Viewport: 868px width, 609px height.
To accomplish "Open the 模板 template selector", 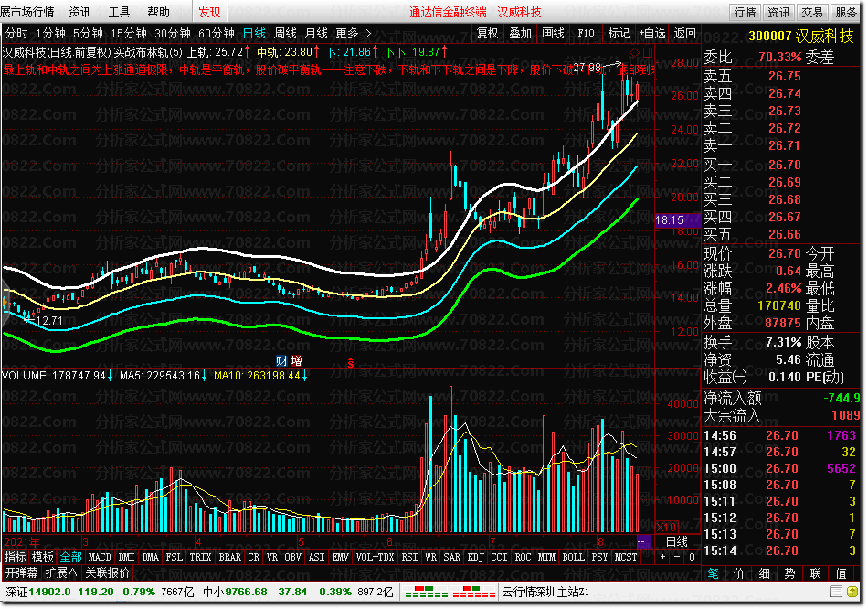I will [x=43, y=557].
